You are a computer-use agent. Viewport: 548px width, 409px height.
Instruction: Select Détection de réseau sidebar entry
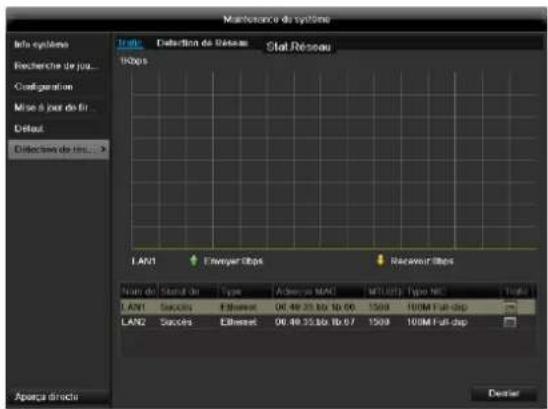(x=58, y=149)
